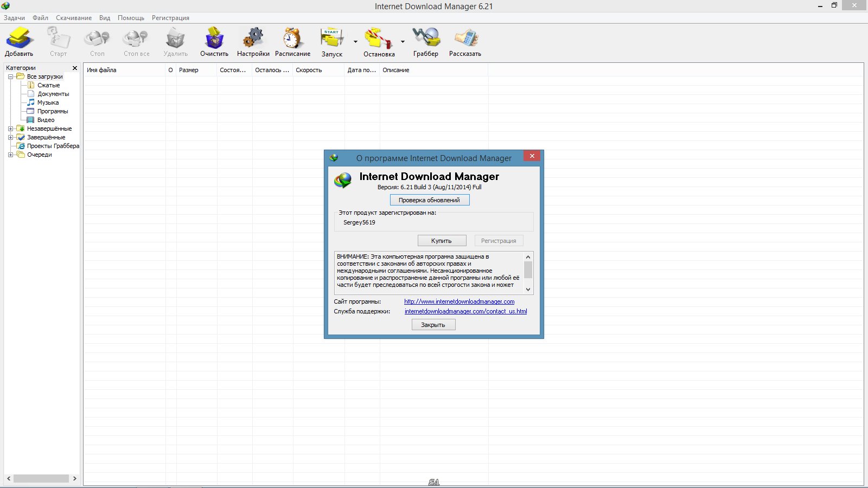Image resolution: width=868 pixels, height=488 pixels.
Task: Sort by Описание column header
Action: tap(433, 70)
